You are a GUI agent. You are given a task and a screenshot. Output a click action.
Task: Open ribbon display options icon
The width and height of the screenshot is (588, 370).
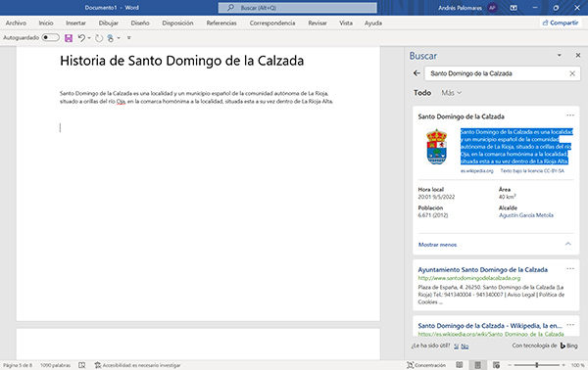(514, 8)
